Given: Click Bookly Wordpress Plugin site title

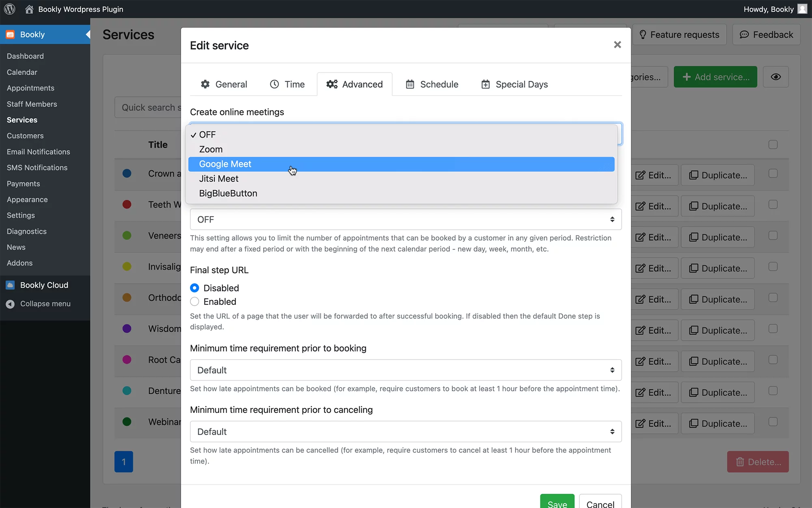Looking at the screenshot, I should [81, 9].
